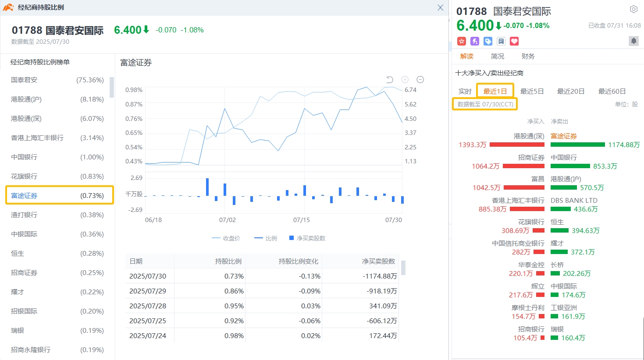Click the 净买卖股数 column header
Screen dimensions: 644x360
[379, 261]
